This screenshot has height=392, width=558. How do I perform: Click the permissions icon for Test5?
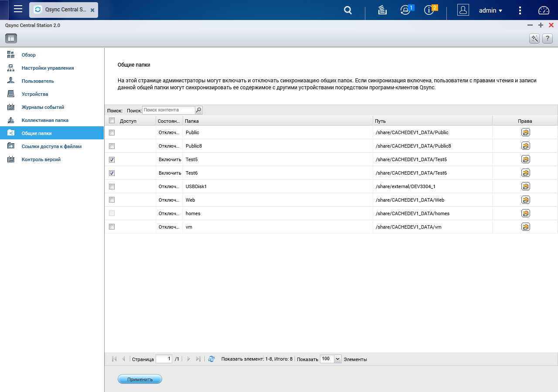click(x=526, y=159)
